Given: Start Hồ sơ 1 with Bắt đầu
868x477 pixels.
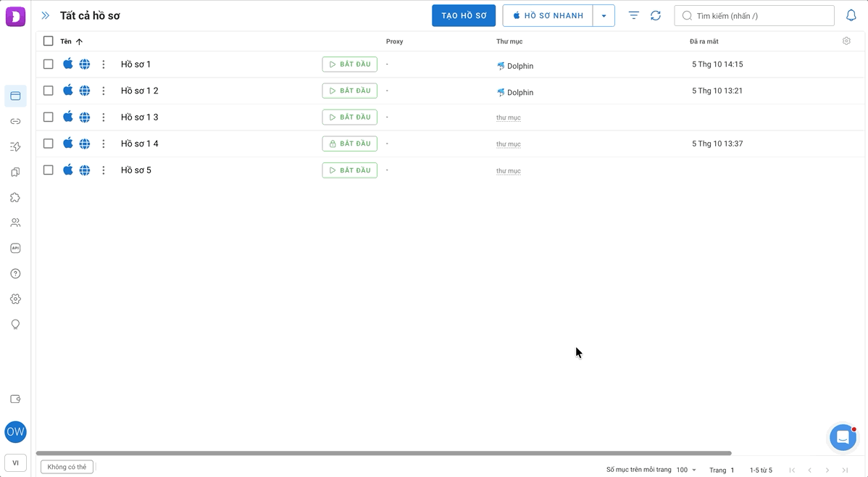Looking at the screenshot, I should click(350, 65).
